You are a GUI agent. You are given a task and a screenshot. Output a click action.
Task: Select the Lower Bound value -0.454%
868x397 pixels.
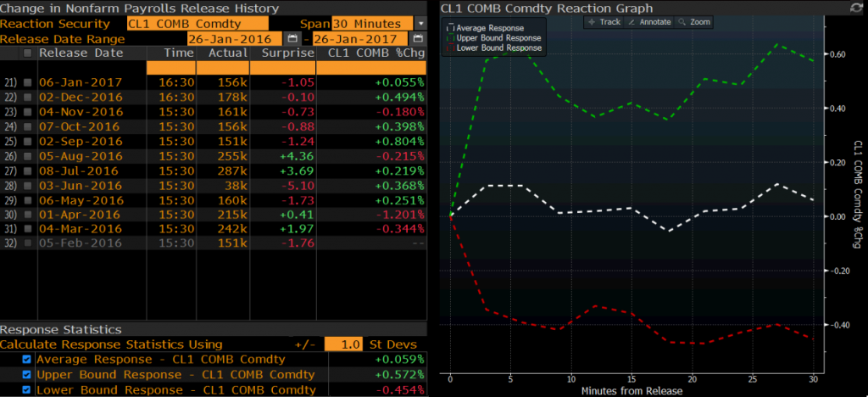[399, 390]
